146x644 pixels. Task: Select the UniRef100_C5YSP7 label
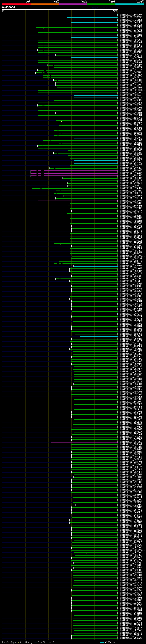click(131, 65)
